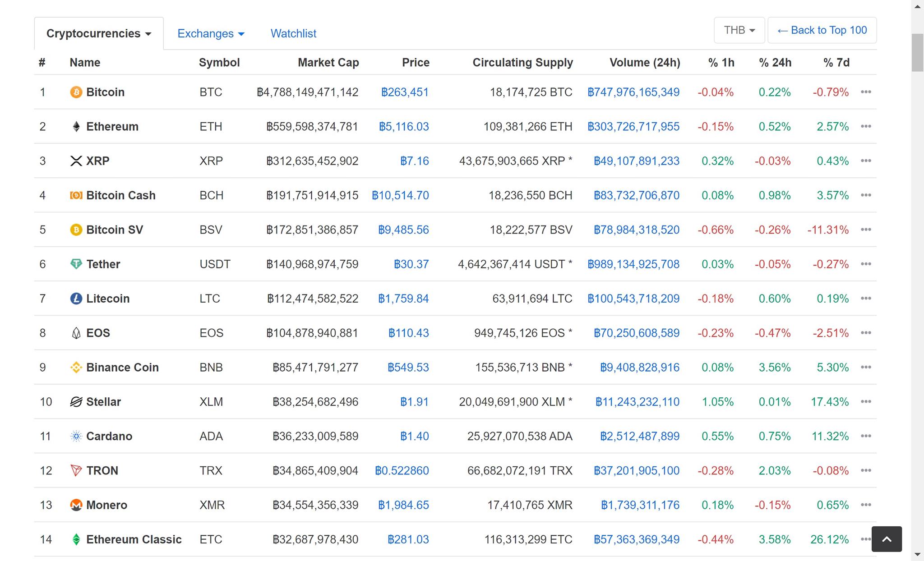Open the more-options menu for TRON row
924x561 pixels.
[866, 470]
